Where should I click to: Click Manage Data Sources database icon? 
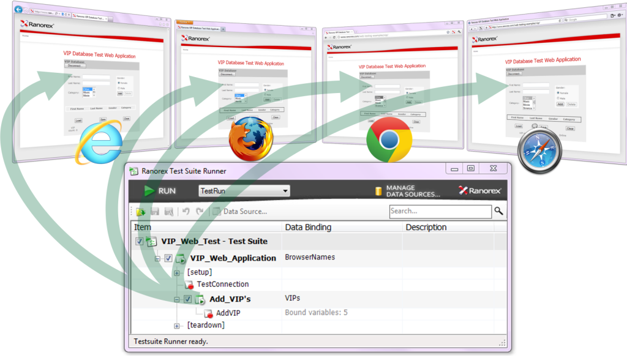tap(379, 191)
